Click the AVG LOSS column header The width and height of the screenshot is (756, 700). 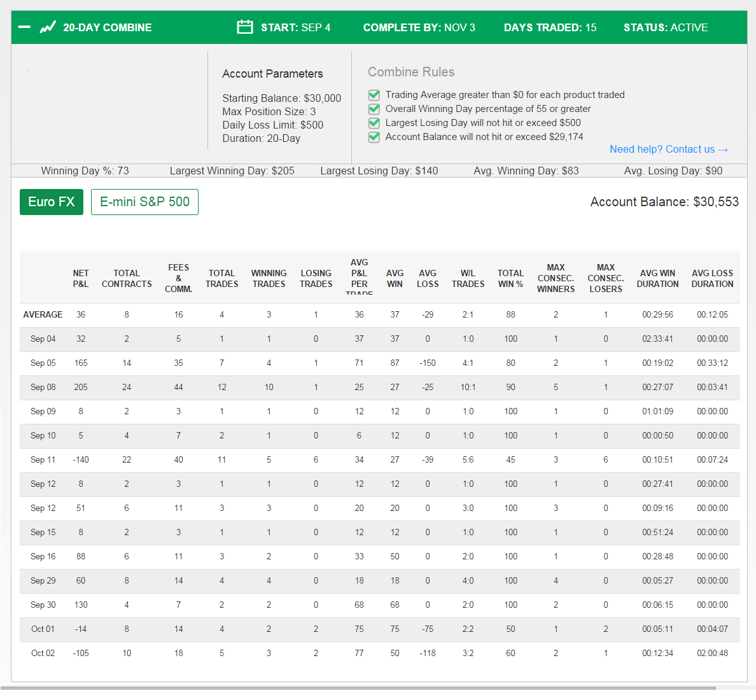(428, 278)
